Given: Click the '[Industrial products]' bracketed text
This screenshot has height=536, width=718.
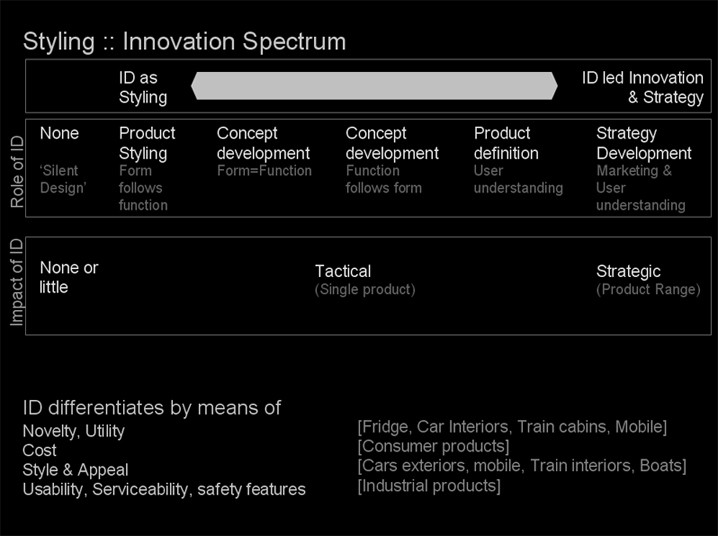Looking at the screenshot, I should pos(429,486).
